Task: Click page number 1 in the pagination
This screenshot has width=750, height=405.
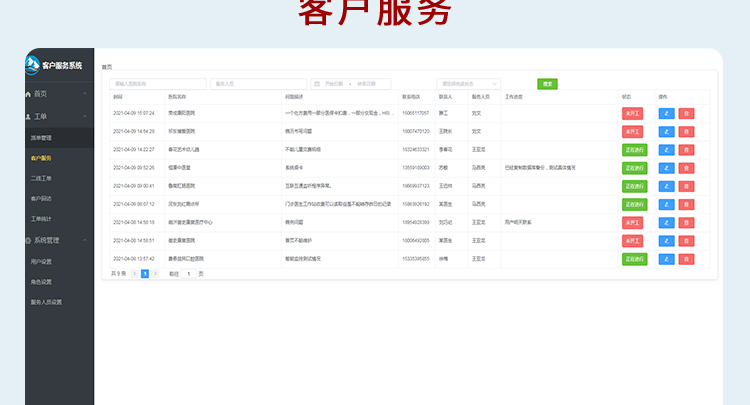Action: [x=145, y=273]
